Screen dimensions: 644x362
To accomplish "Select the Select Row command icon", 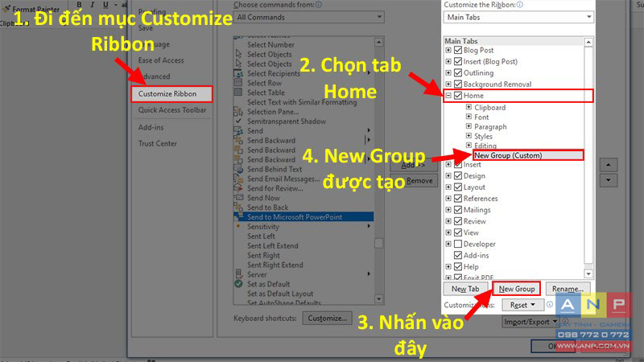I will (x=238, y=83).
